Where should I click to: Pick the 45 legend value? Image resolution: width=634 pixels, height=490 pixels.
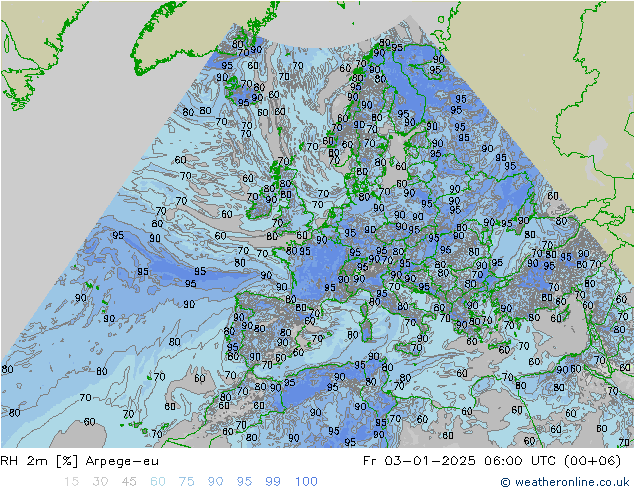(x=129, y=482)
